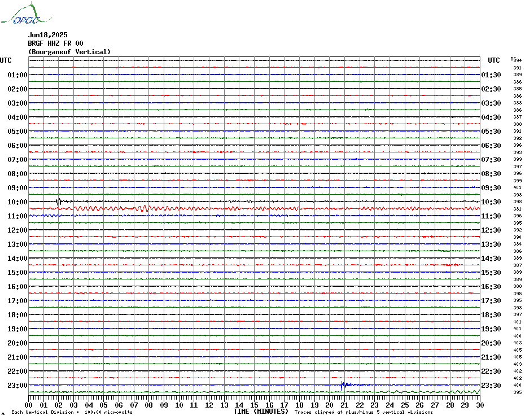
Task: Click the 23:30 label on the right
Action: 491,386
